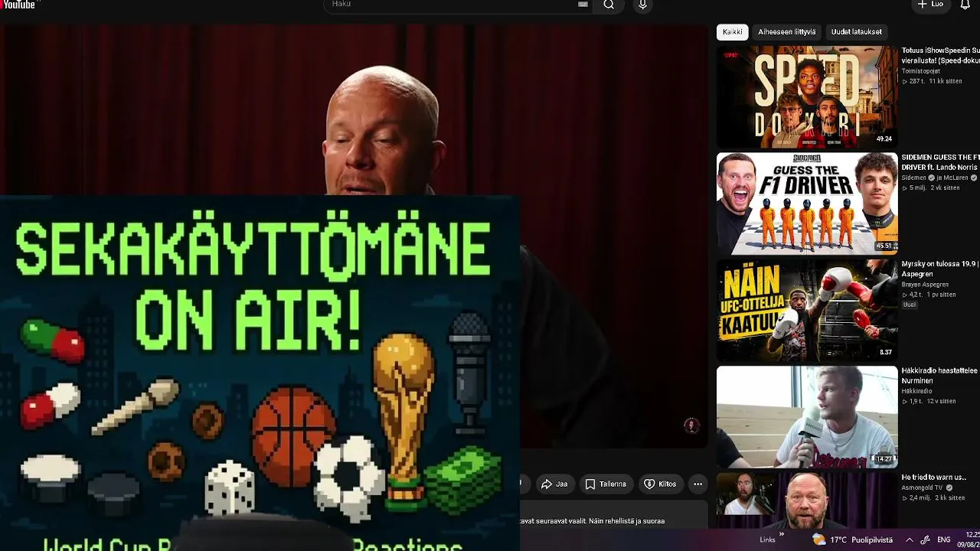980x551 pixels.
Task: Open the Häkkiradio haastattelee video title
Action: [x=940, y=375]
